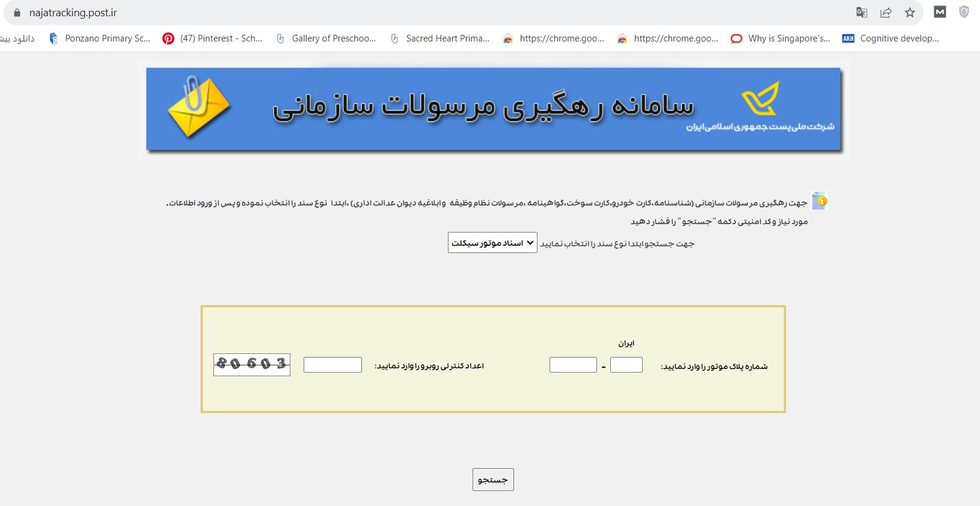The width and height of the screenshot is (980, 506).
Task: Click the جستجو search button
Action: 493,480
